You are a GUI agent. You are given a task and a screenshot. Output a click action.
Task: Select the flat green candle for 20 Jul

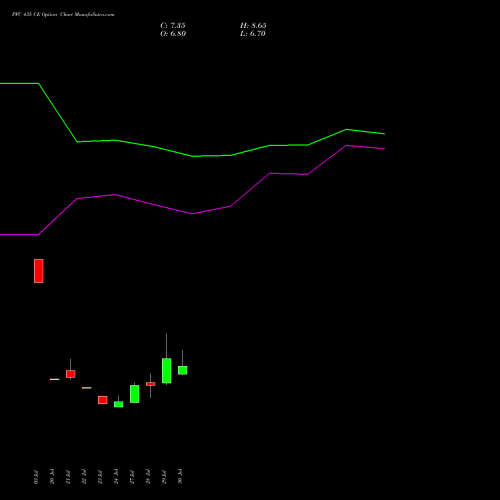55,379
